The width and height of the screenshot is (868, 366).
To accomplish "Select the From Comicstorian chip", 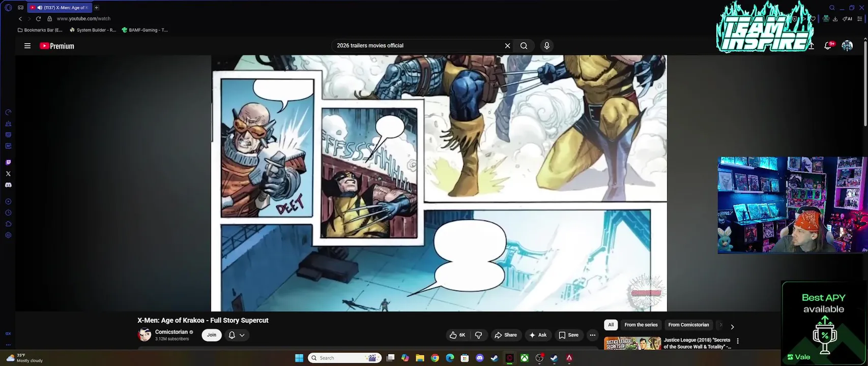I will [x=688, y=325].
